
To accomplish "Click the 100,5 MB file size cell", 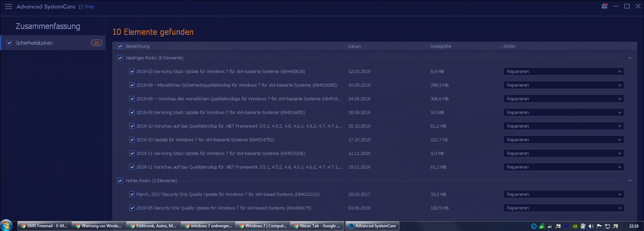I will point(439,208).
